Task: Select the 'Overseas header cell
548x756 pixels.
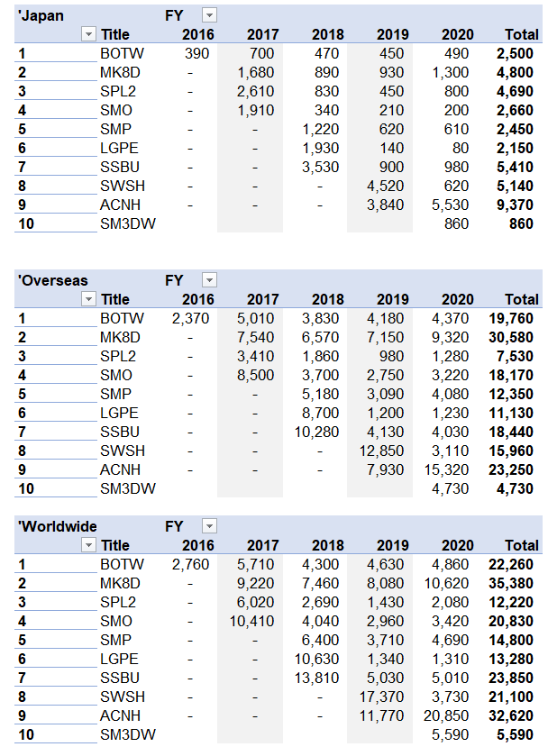Action: pos(53,280)
